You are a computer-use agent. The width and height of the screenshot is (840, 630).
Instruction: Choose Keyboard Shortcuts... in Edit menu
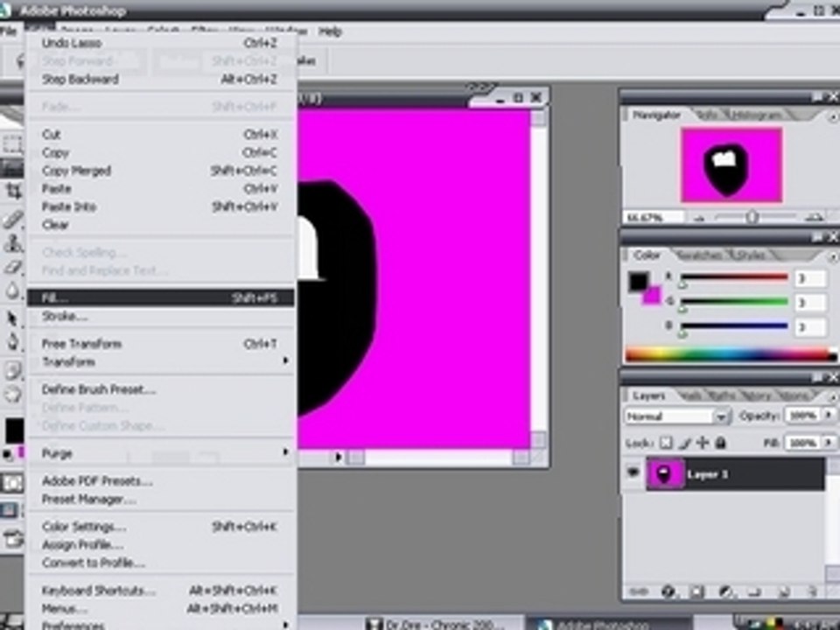(161, 591)
